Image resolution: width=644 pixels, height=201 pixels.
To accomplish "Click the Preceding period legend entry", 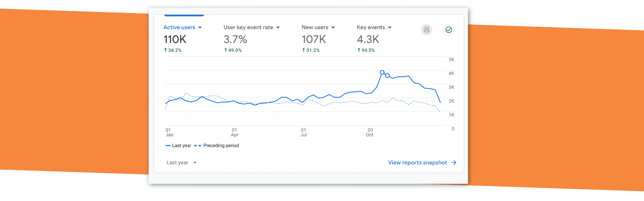I will click(217, 145).
